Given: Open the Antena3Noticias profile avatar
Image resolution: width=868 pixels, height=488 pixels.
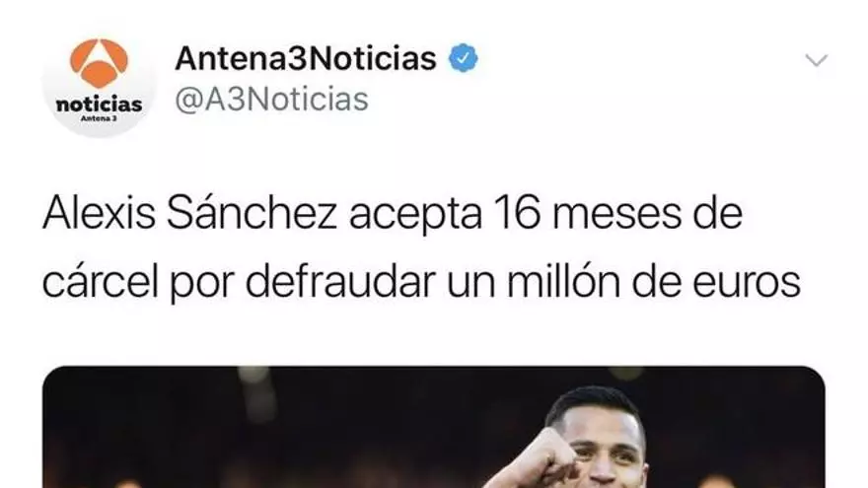Looking at the screenshot, I should pos(99,82).
